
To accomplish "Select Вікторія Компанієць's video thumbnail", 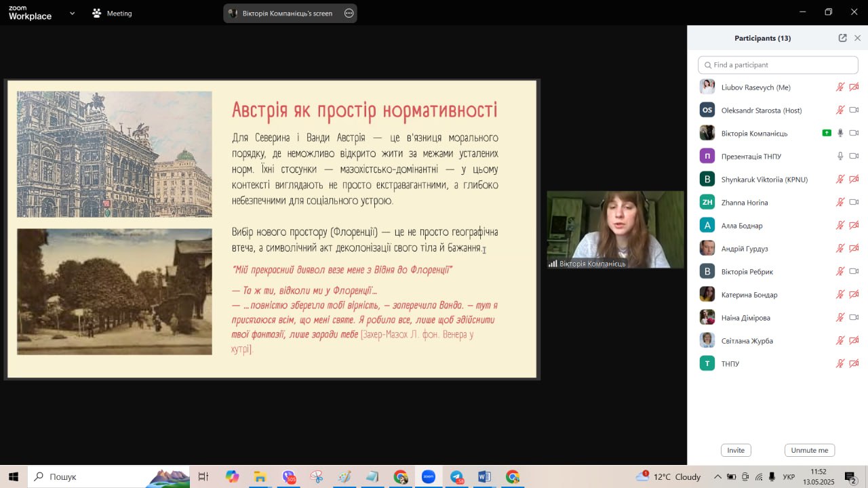I will click(x=615, y=230).
